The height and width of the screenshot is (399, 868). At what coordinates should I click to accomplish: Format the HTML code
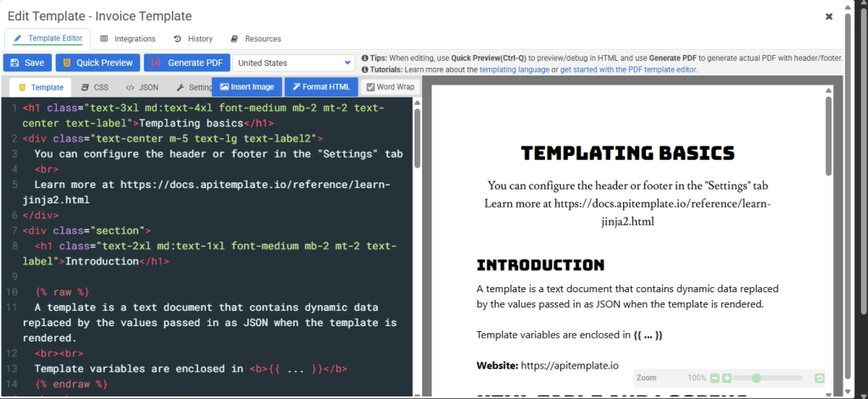point(320,86)
